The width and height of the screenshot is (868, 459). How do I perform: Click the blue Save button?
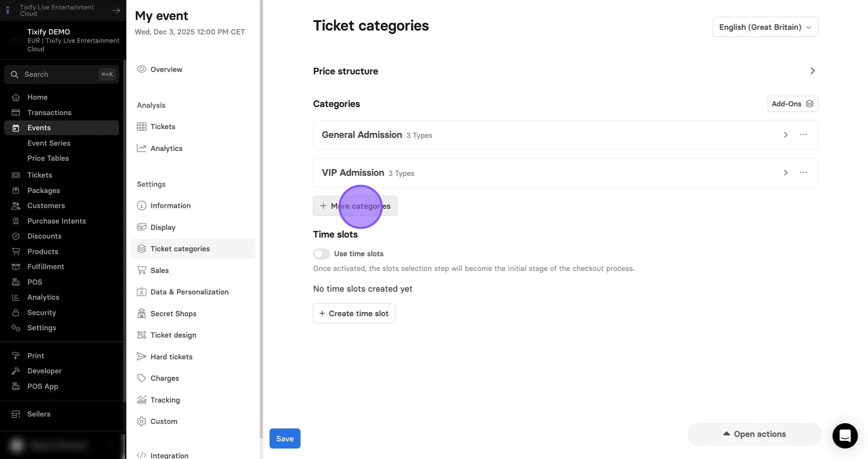(x=285, y=438)
